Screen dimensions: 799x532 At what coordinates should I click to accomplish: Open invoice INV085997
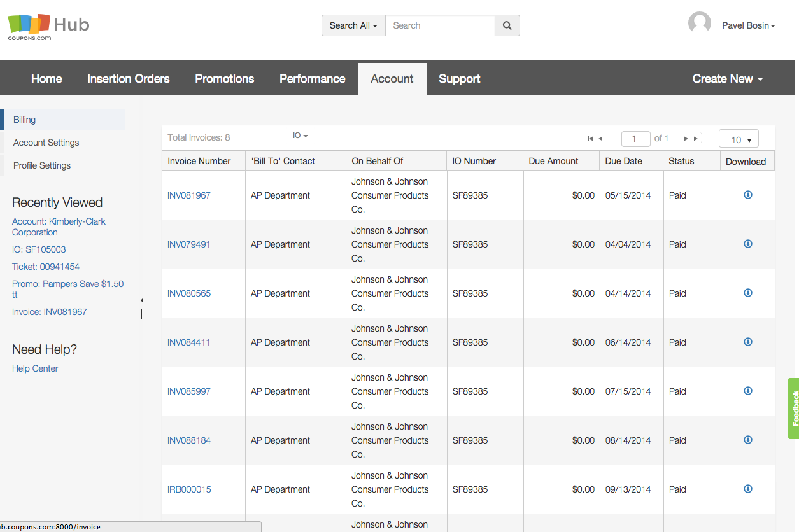pos(189,391)
